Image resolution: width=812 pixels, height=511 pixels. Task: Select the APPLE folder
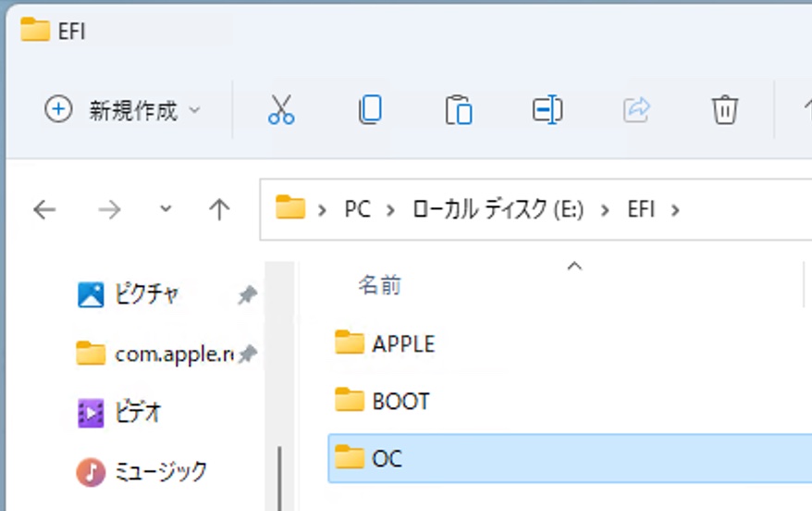pyautogui.click(x=386, y=343)
